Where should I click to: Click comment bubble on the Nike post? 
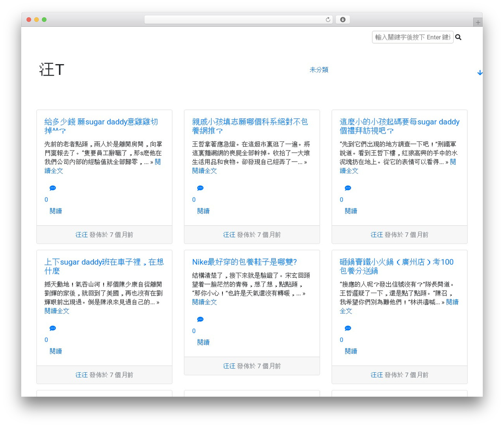(200, 319)
